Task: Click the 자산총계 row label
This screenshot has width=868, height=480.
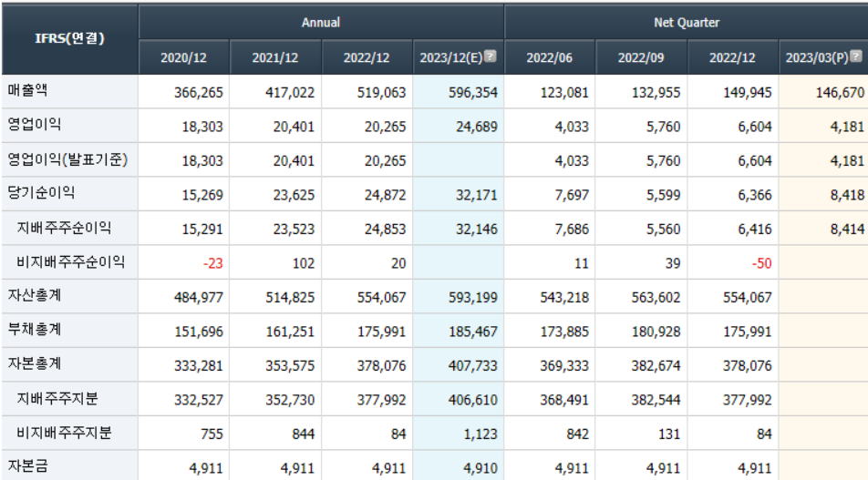Action: pyautogui.click(x=35, y=295)
